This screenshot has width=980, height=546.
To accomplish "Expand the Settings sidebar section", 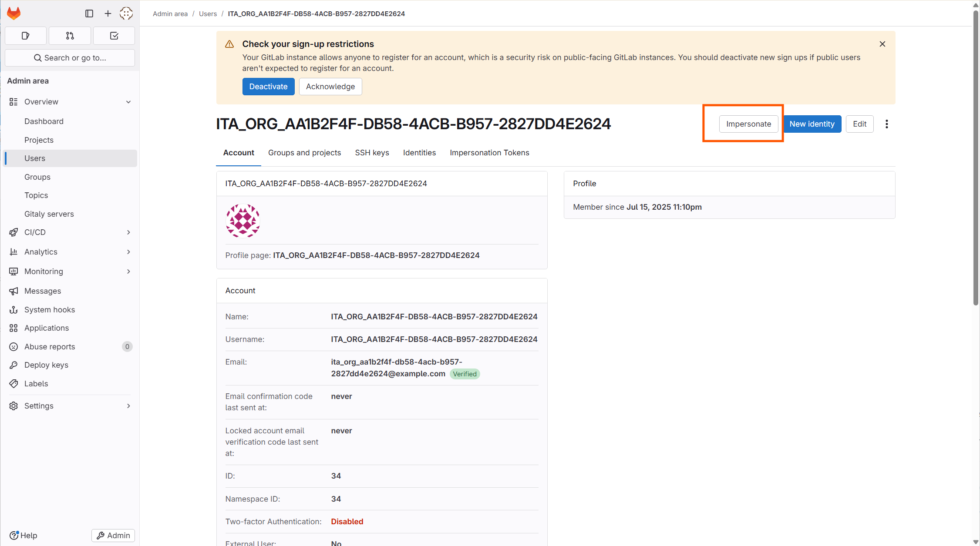I will (128, 406).
